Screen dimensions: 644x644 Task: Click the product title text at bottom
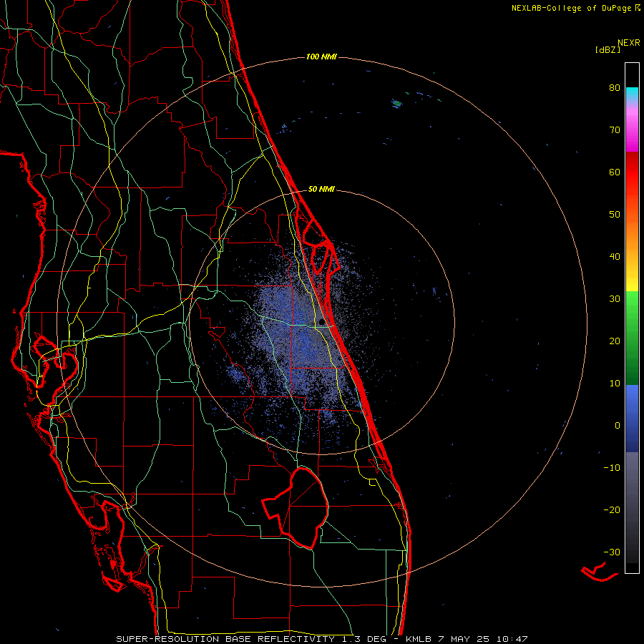pyautogui.click(x=321, y=639)
